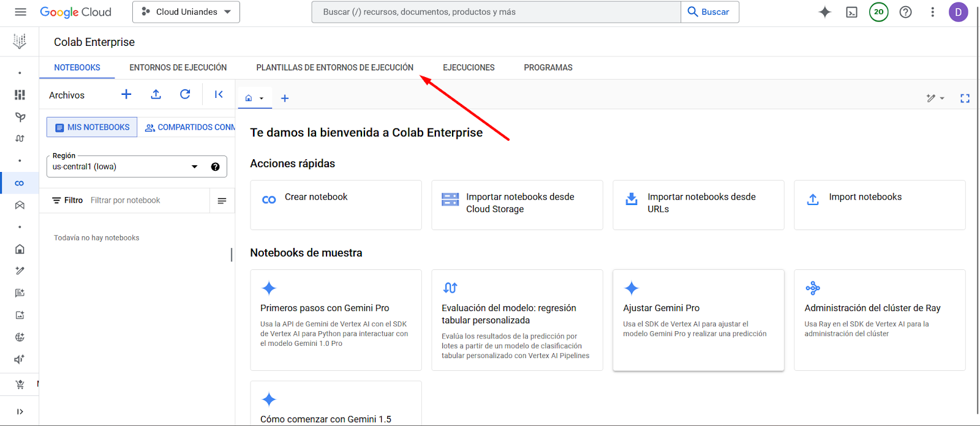This screenshot has height=426, width=980.
Task: Open the Workbench icon in sidebar
Action: (20, 205)
